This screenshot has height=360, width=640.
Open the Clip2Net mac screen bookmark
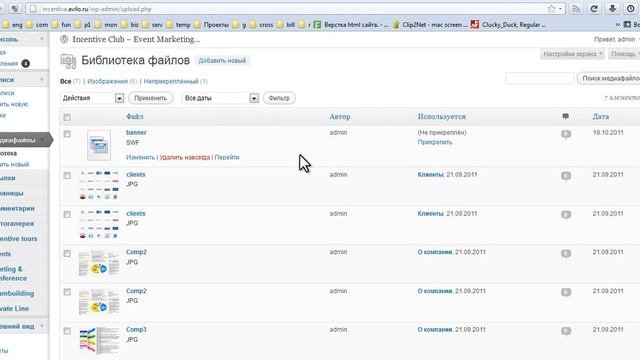(430, 25)
